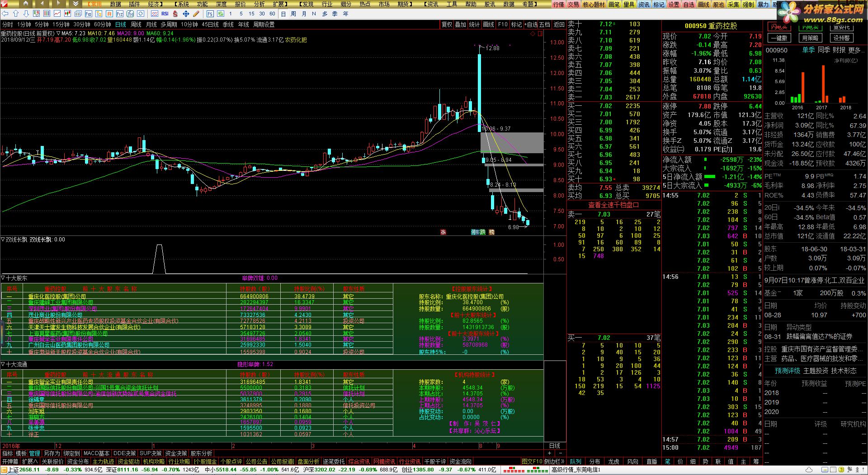Click the minus zoom button by 日线
This screenshot has height=475, width=868.
point(560,453)
